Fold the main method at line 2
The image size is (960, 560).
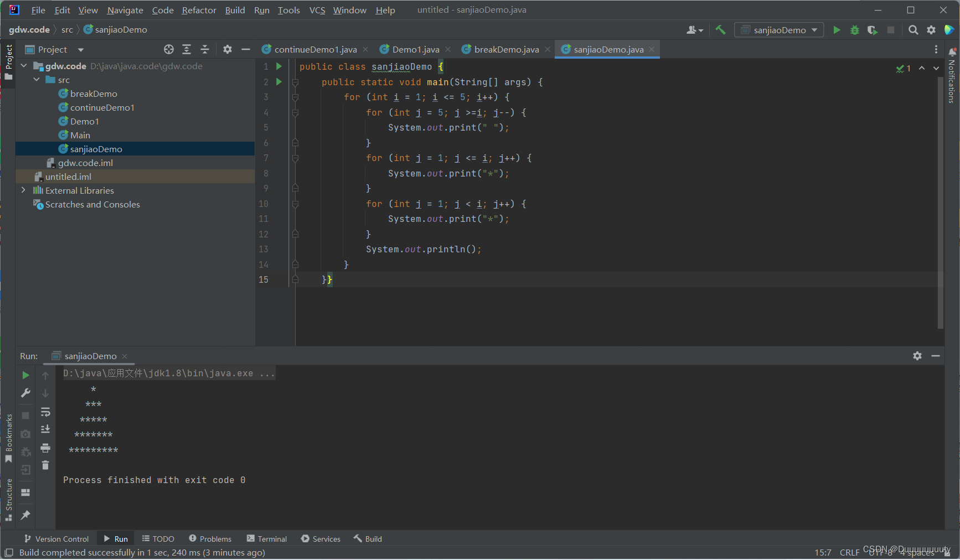[x=295, y=82]
